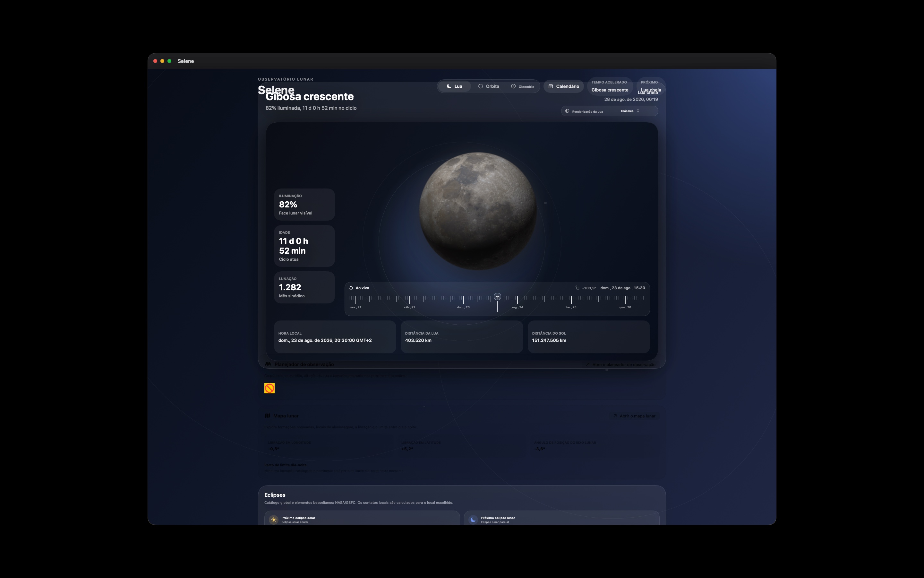Click the Calendário button
The width and height of the screenshot is (924, 578).
(x=564, y=86)
